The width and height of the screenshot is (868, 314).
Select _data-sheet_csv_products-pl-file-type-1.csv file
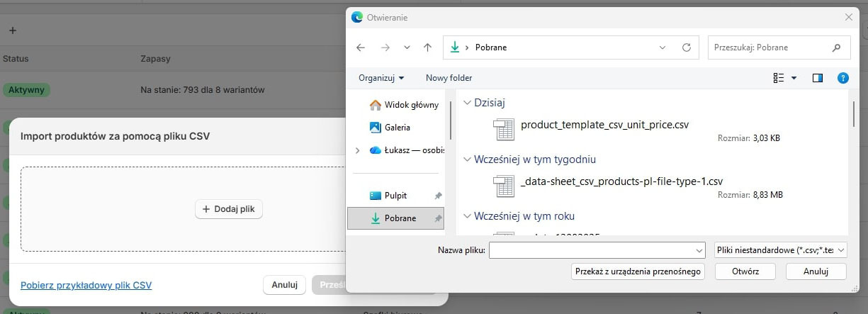tap(621, 181)
